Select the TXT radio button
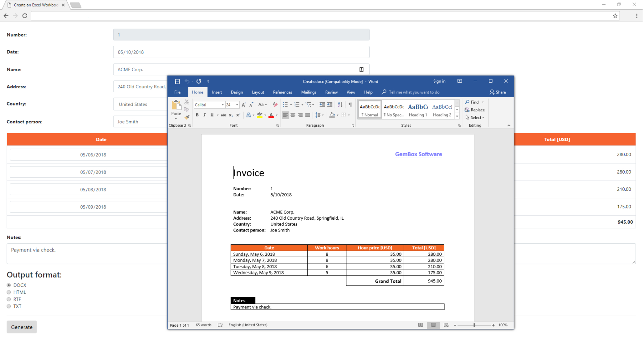This screenshot has height=347, width=644. [x=9, y=306]
